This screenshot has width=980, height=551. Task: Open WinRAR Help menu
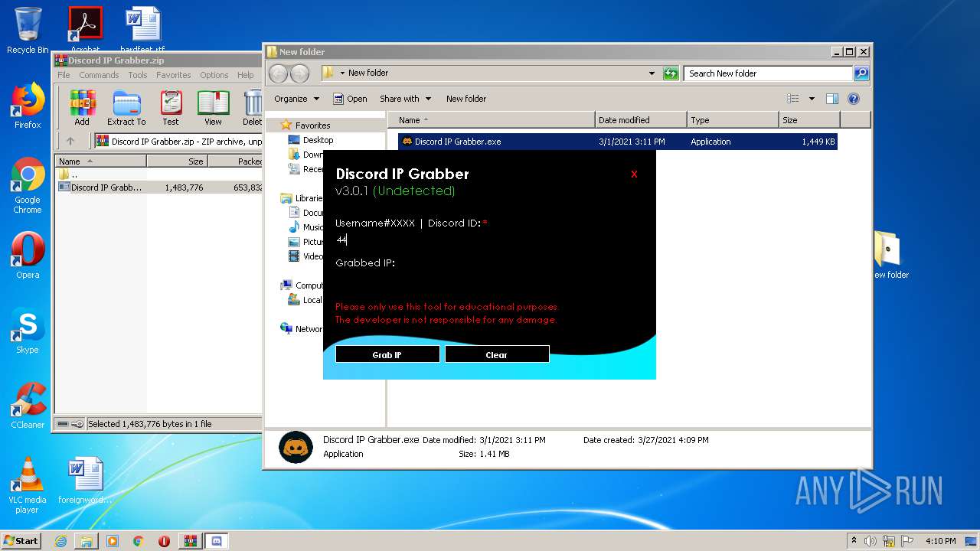(x=245, y=75)
